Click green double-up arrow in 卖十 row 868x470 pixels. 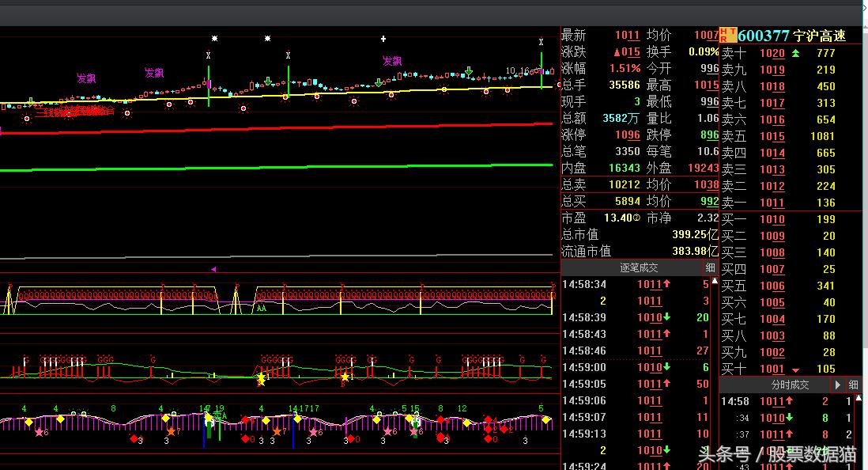(x=795, y=53)
